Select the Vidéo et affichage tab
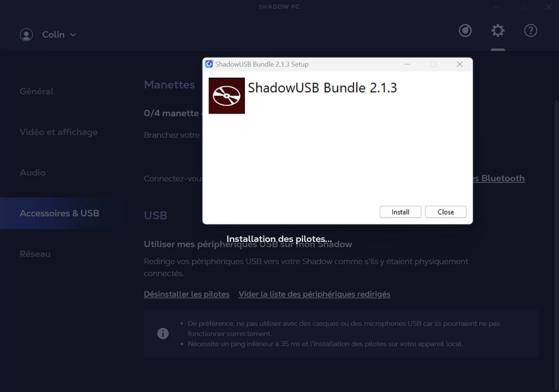This screenshot has width=559, height=392. [x=59, y=132]
